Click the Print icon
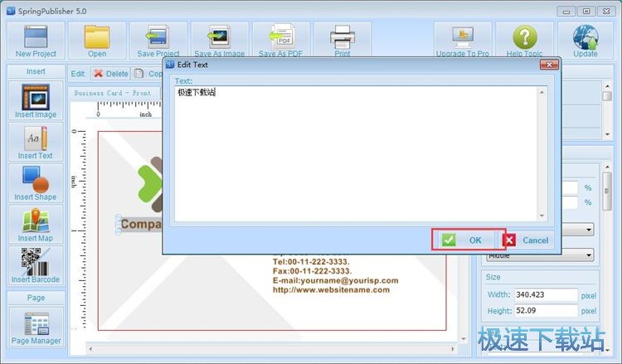622x364 pixels. 343,41
